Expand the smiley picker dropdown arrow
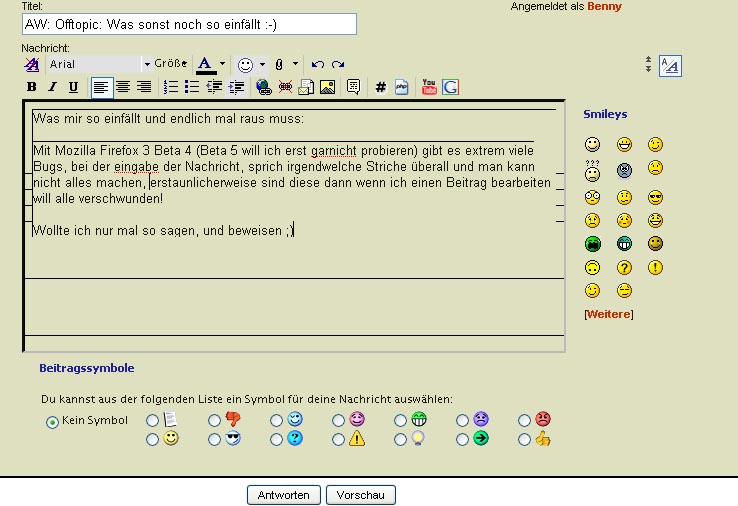 coord(262,65)
